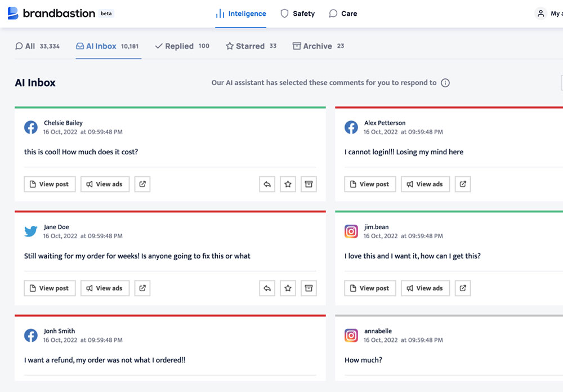
Task: Click the 'AI Inbox' page heading
Action: click(x=35, y=83)
